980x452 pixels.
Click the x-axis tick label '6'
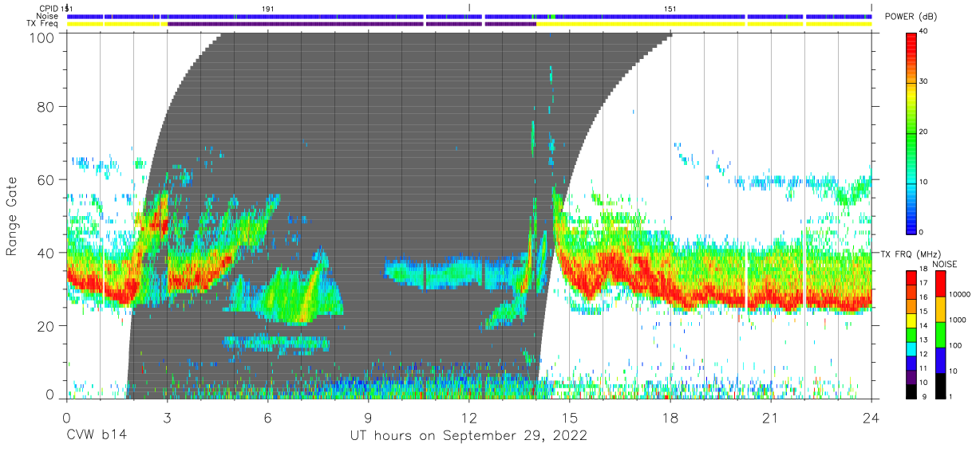point(267,418)
